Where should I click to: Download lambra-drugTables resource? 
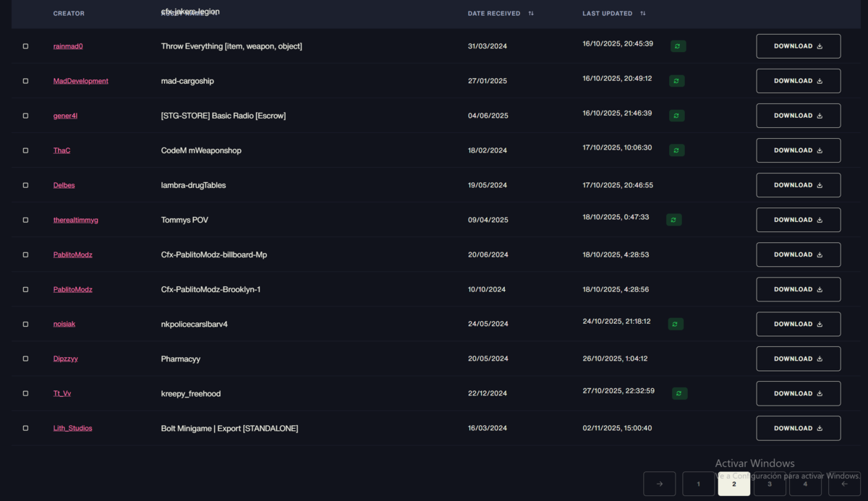(799, 185)
